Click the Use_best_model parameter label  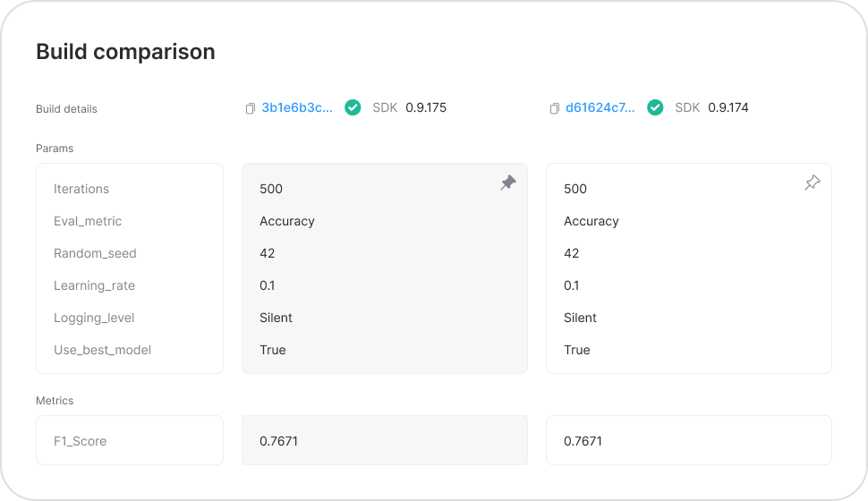coord(102,350)
